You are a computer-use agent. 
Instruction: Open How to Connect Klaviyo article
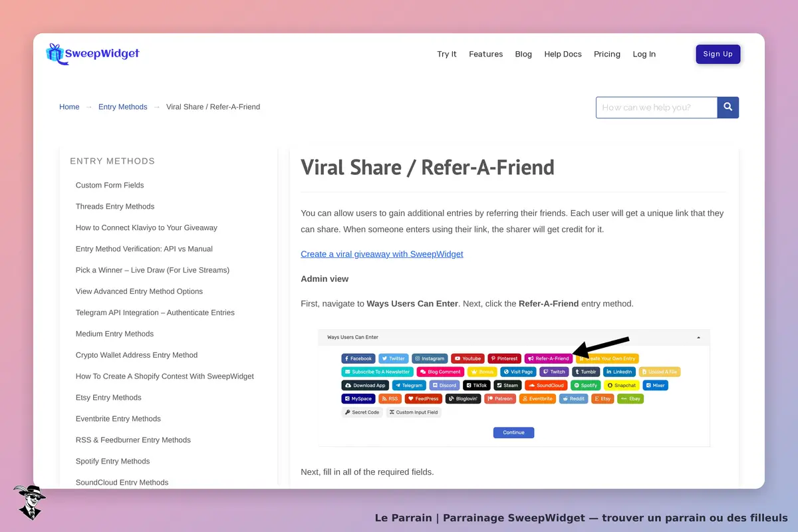(146, 228)
